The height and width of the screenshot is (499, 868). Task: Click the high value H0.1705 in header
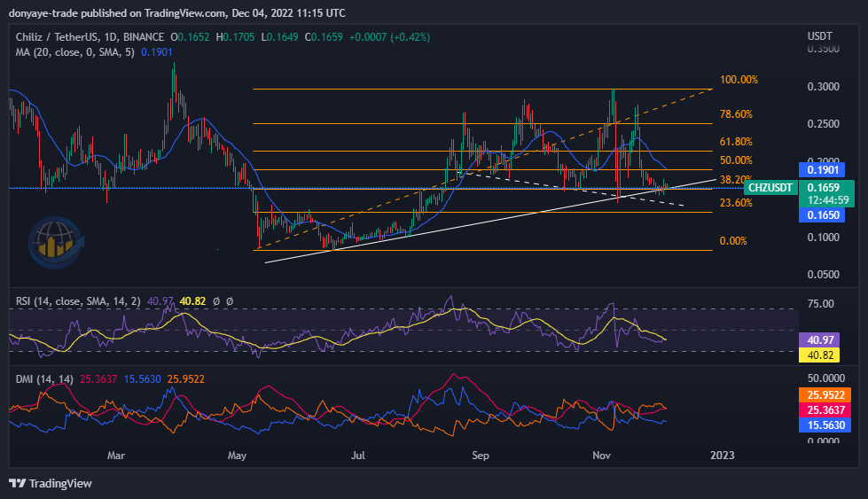[x=235, y=37]
